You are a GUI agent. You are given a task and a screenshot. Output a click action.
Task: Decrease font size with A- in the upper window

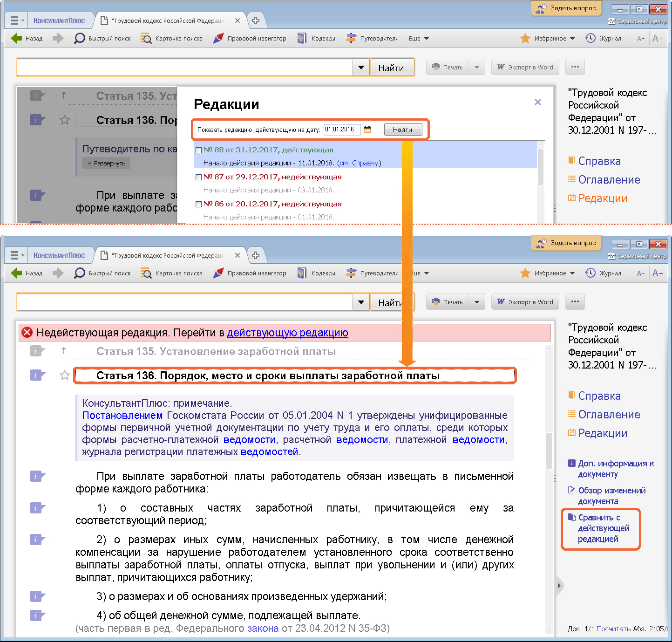(x=641, y=39)
